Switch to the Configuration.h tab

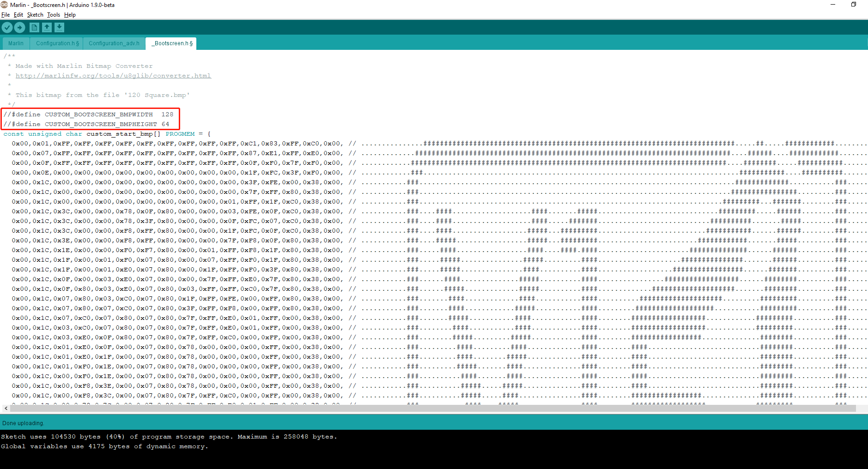click(x=57, y=43)
